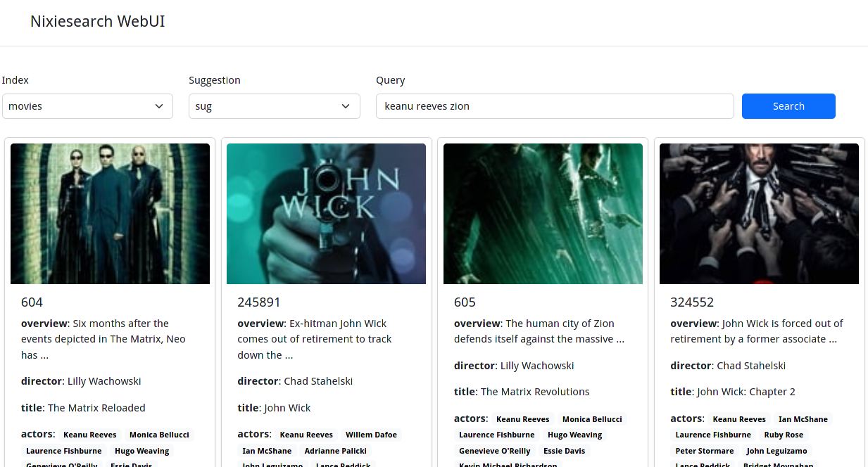Screen dimensions: 868x467
Task: Click the Index field label
Action: pyautogui.click(x=15, y=80)
